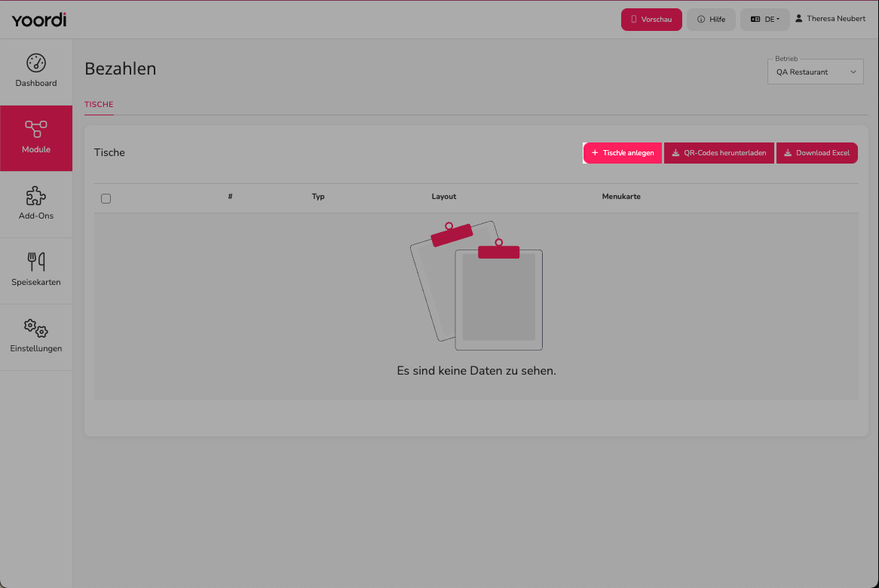The width and height of the screenshot is (879, 588).
Task: Toggle the select-all checkbox in table header
Action: (106, 198)
